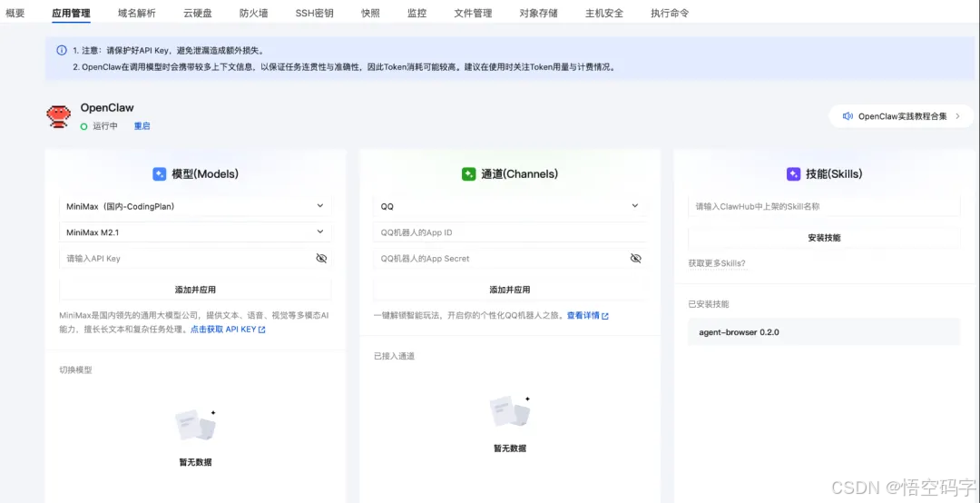The height and width of the screenshot is (503, 980).
Task: Click empty-data illustration under 切换模型
Action: coord(196,426)
